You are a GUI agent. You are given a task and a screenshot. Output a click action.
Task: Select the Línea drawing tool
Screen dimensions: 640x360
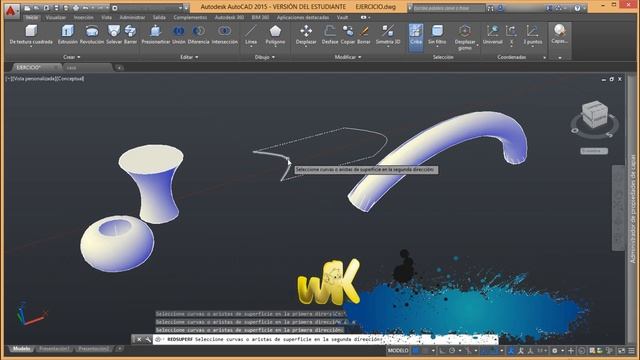[x=251, y=33]
